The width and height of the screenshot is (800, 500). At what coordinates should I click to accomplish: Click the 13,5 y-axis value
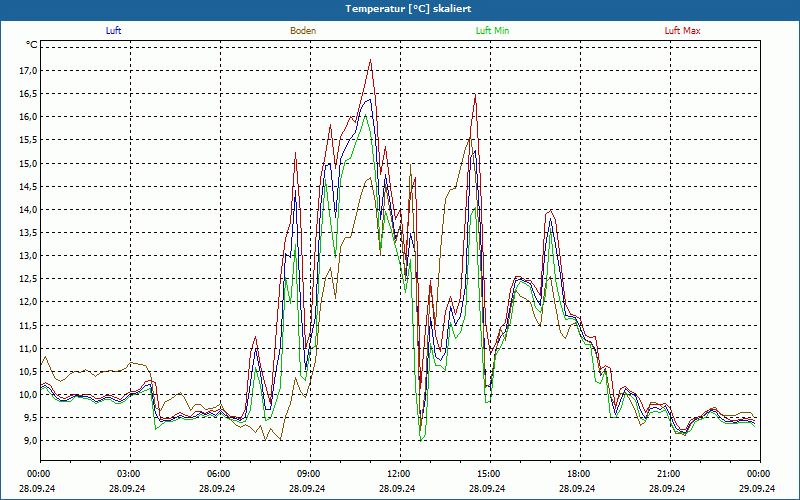pyautogui.click(x=29, y=233)
